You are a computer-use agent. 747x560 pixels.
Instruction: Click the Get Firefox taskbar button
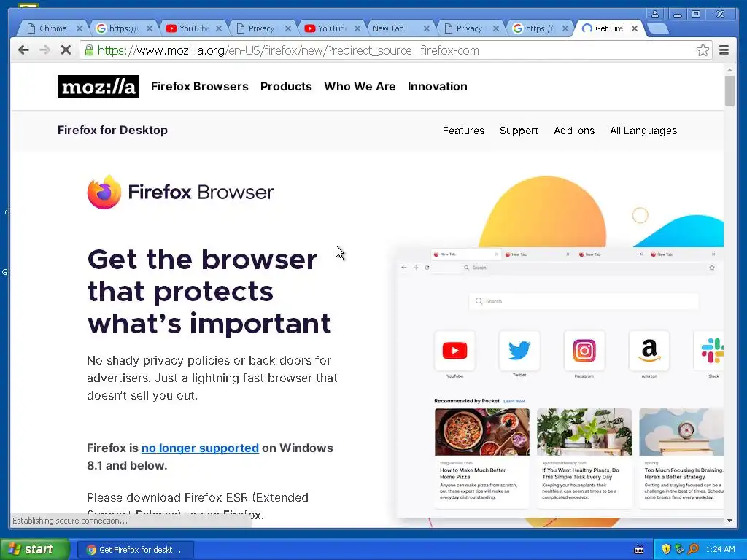point(135,550)
